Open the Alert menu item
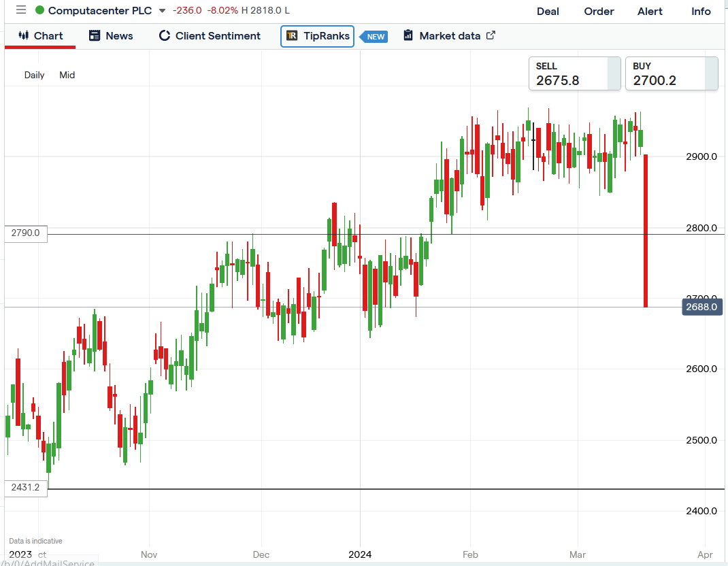 (x=650, y=11)
